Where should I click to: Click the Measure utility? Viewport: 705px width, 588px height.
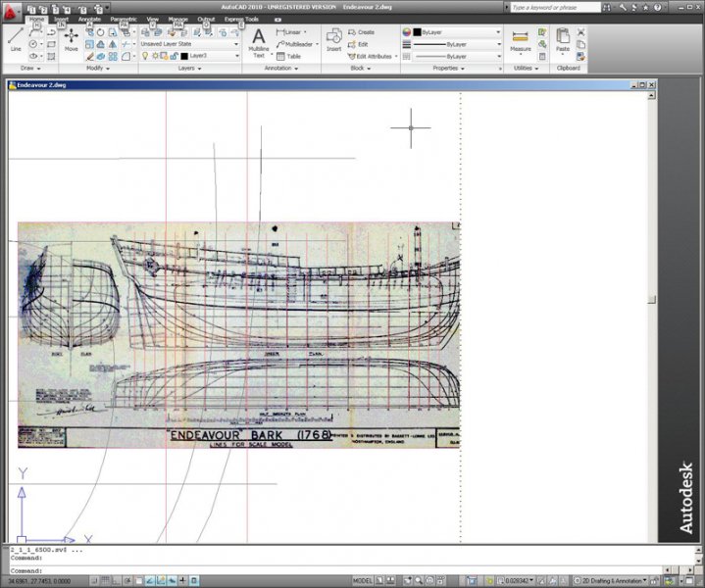point(521,40)
